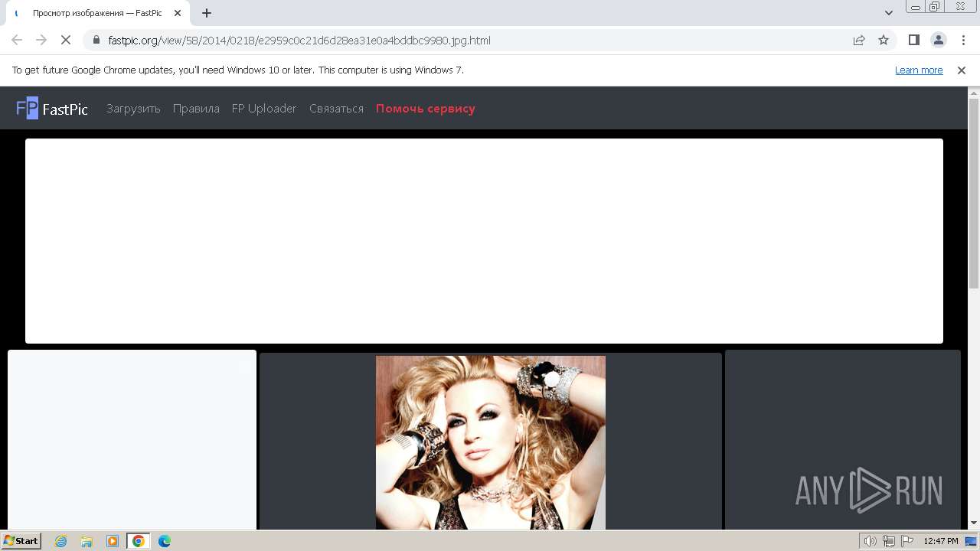
Task: Open network status tray icon
Action: pyautogui.click(x=889, y=541)
